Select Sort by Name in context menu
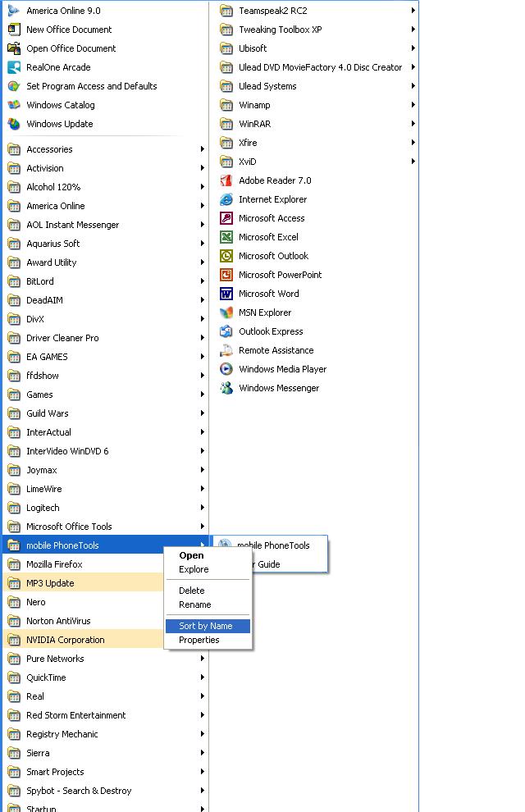 208,626
